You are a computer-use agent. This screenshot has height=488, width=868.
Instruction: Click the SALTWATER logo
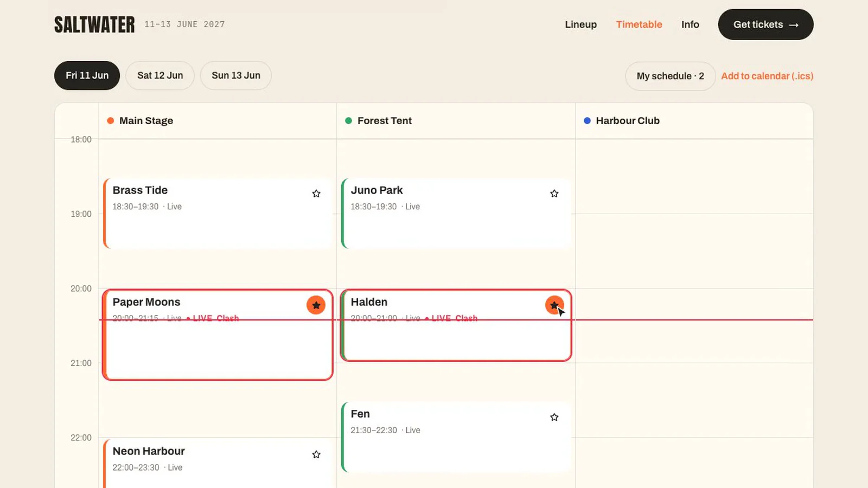click(94, 24)
